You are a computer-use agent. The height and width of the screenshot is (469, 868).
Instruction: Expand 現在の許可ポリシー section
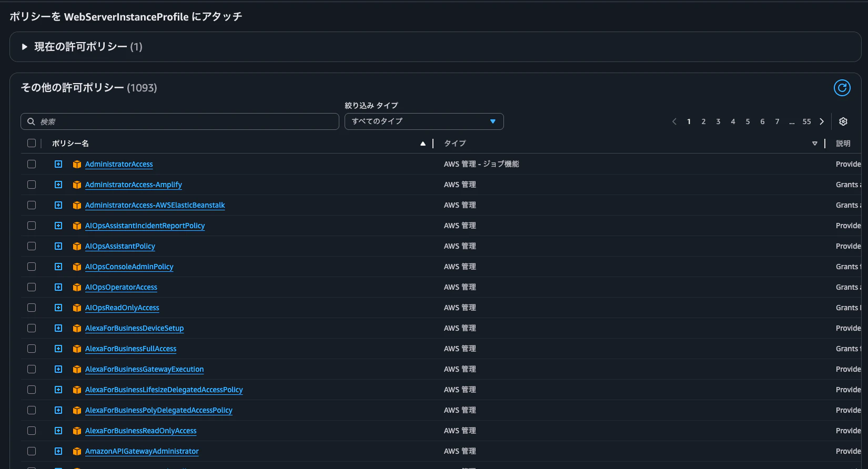(24, 47)
